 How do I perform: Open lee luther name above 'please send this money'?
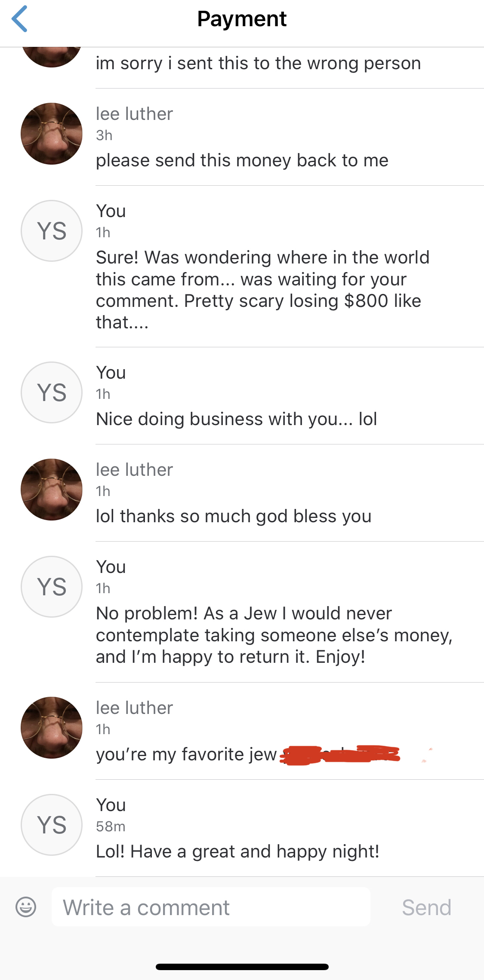pyautogui.click(x=134, y=114)
